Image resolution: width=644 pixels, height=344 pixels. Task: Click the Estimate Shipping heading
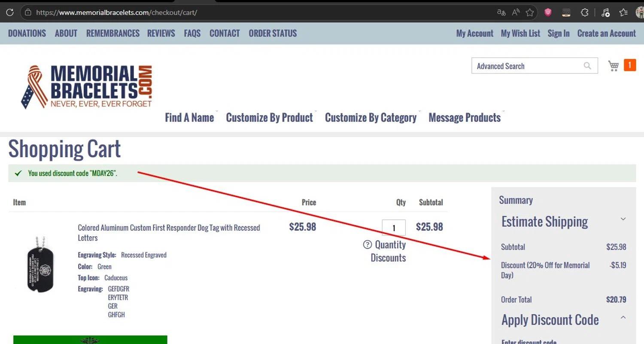tap(545, 222)
